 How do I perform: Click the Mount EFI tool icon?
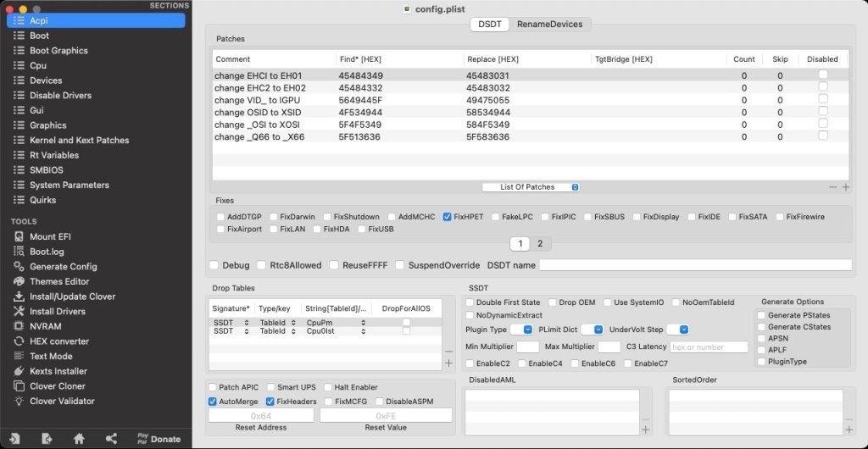pyautogui.click(x=18, y=237)
